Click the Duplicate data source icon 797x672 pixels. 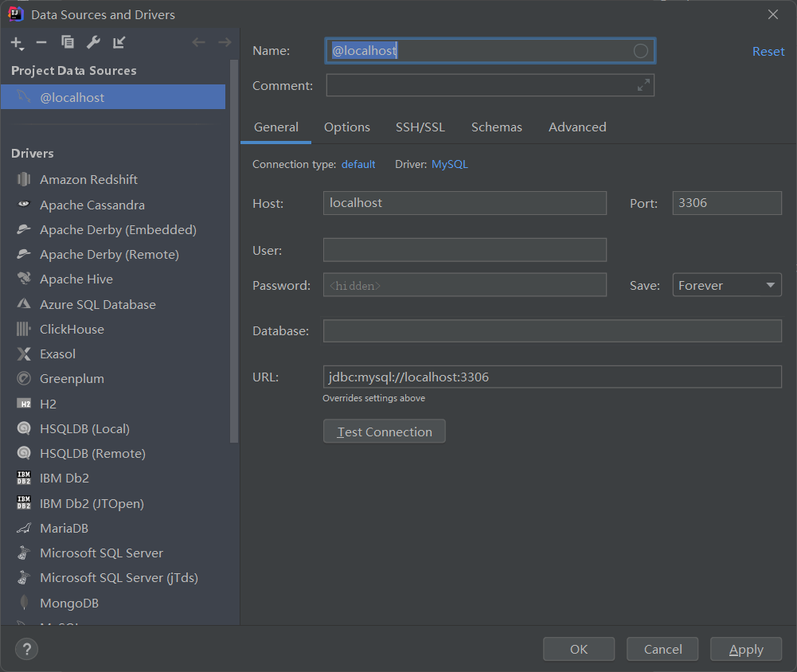tap(68, 42)
